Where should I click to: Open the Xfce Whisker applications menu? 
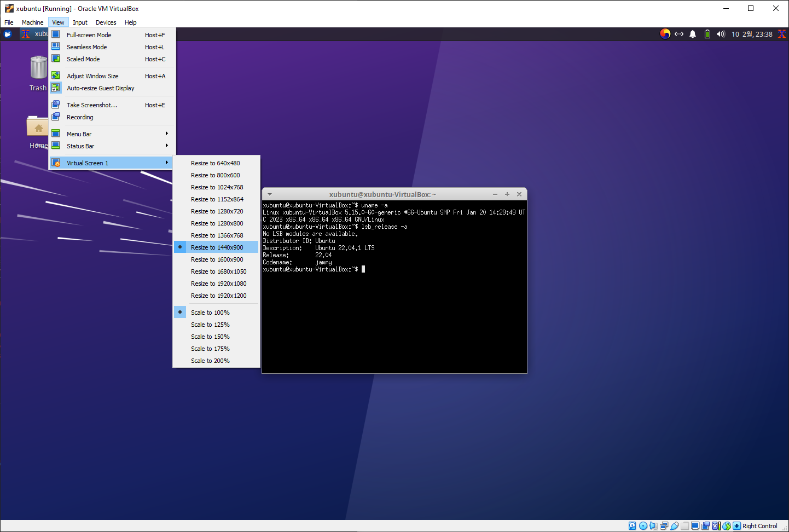tap(8, 34)
